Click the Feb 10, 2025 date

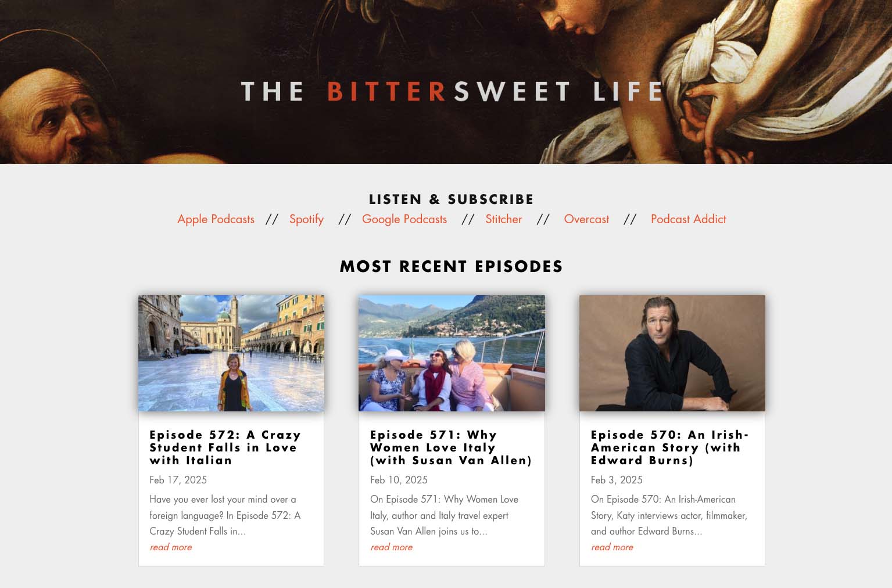click(399, 480)
